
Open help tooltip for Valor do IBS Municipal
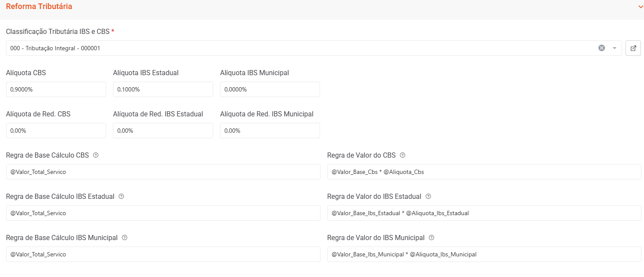(x=431, y=238)
